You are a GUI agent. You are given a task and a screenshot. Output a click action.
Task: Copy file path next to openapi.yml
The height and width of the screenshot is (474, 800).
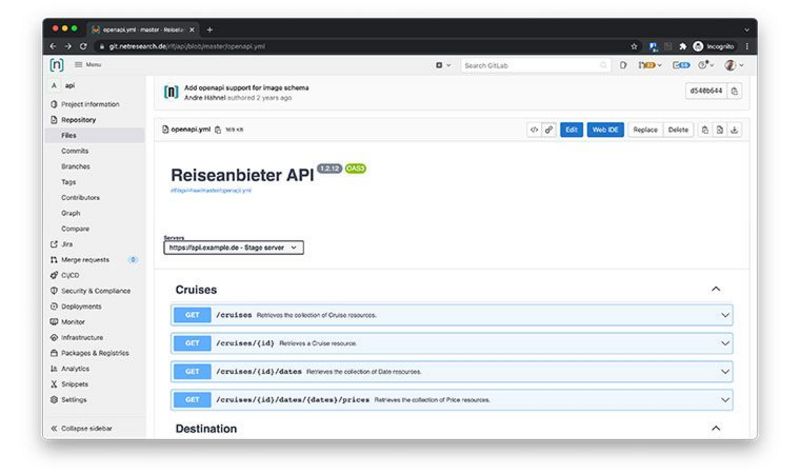point(218,130)
